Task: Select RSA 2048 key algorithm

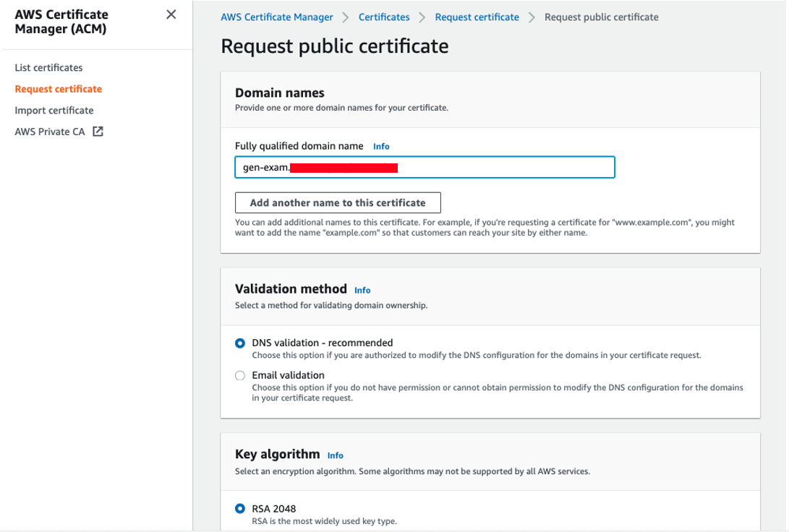Action: tap(240, 508)
